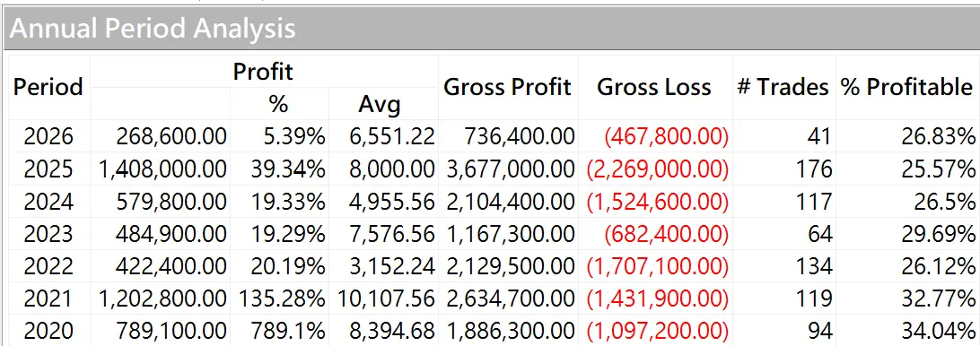Click the Profit column group header
Viewport: 980px width, 346px height.
(x=263, y=72)
